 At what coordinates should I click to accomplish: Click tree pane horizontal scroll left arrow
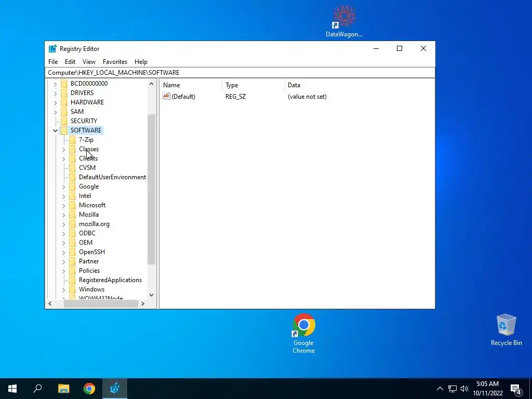point(50,303)
